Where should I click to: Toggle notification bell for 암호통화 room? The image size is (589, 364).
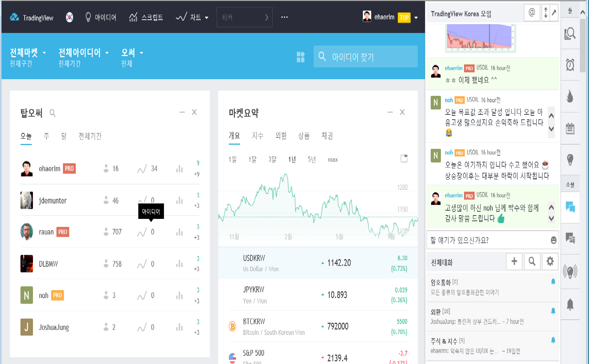coord(553,281)
